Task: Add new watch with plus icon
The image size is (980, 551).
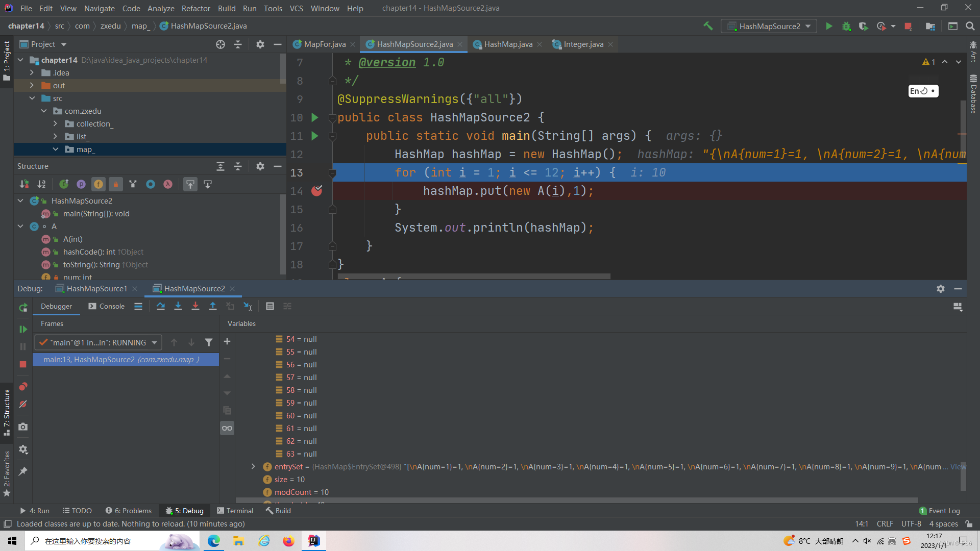Action: 227,341
